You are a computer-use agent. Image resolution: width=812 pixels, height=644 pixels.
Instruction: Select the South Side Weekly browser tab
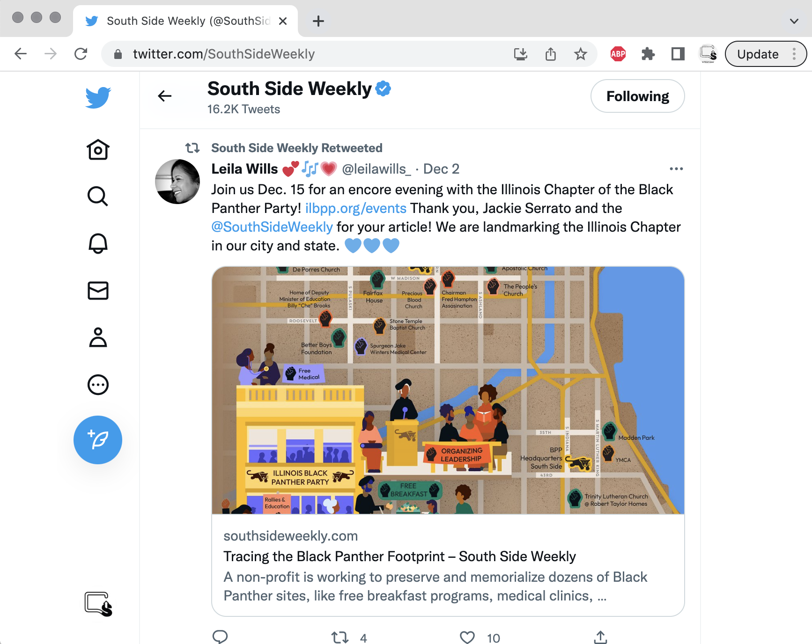click(x=185, y=21)
